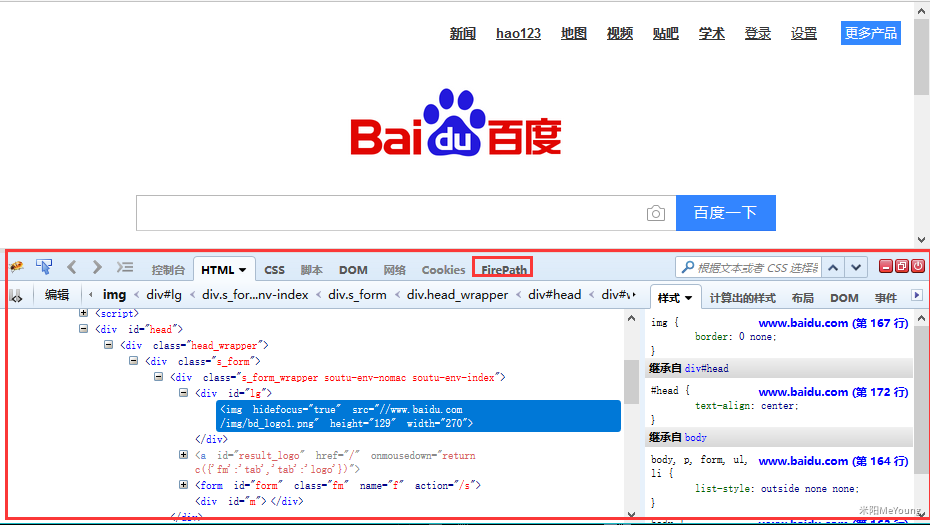Click the 编辑 button

click(57, 295)
